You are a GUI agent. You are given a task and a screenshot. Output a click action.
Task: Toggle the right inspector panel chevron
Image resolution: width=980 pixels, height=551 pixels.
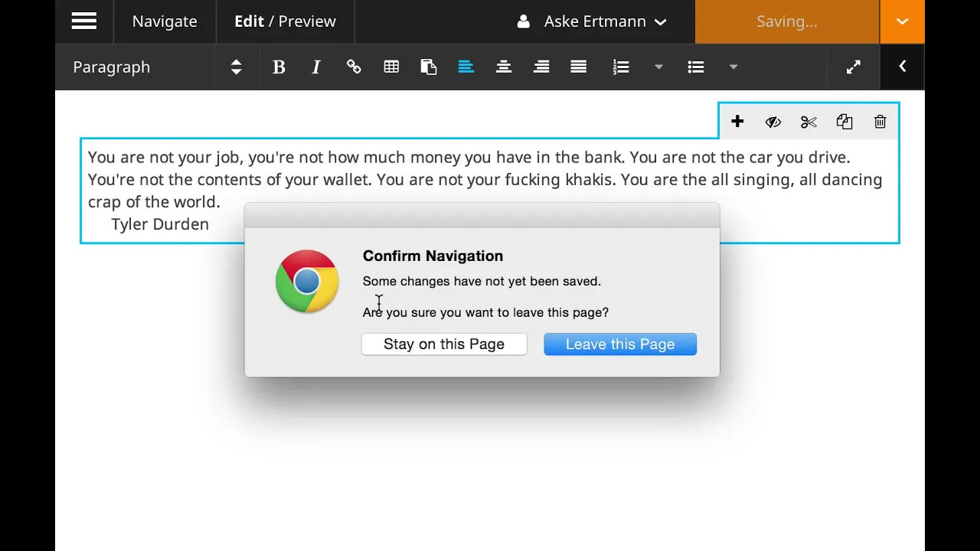point(903,67)
